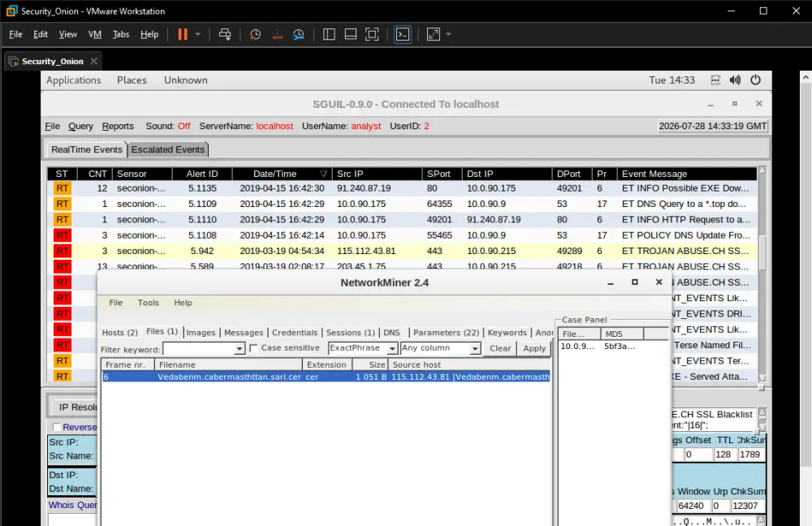Click the MD5 column header in Case Panel
This screenshot has width=812, height=526.
(x=621, y=334)
